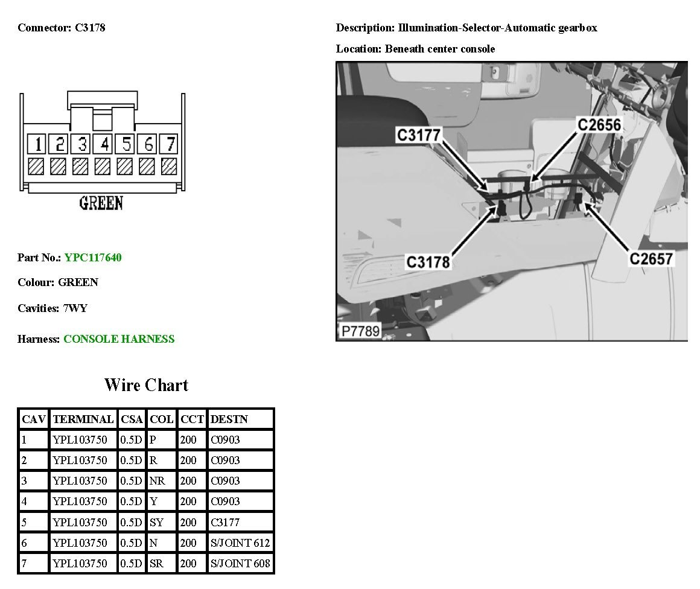Select cavity 7 in the connector diagram
This screenshot has width=700, height=589.
coord(170,144)
